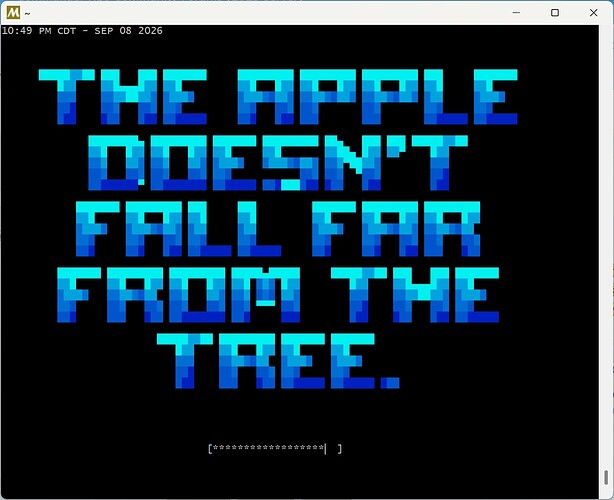Click the terminal scrollbar thumb
This screenshot has height=500, width=614.
(606, 477)
